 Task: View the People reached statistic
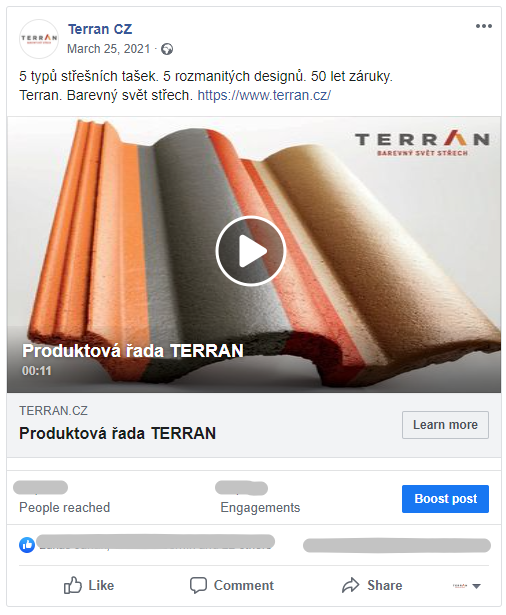tap(64, 498)
